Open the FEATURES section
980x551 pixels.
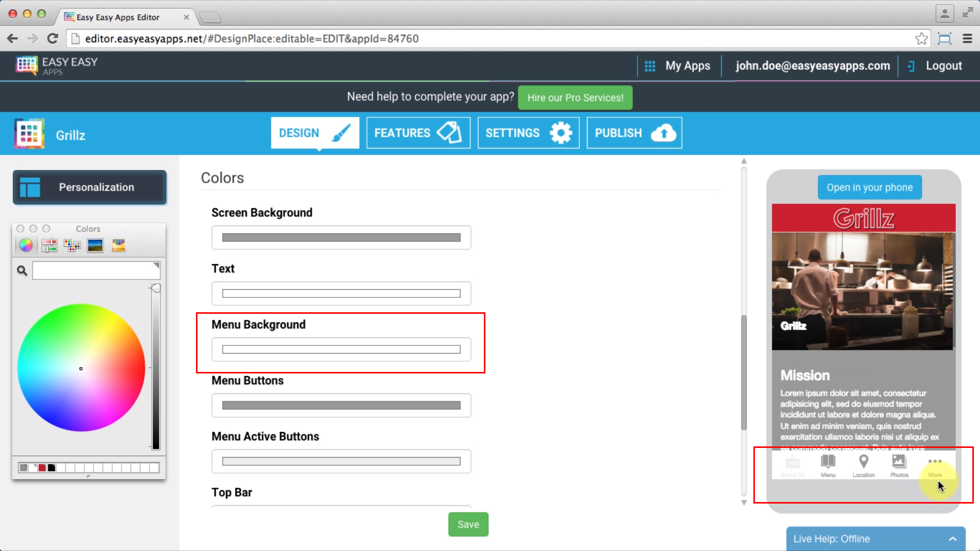[416, 133]
